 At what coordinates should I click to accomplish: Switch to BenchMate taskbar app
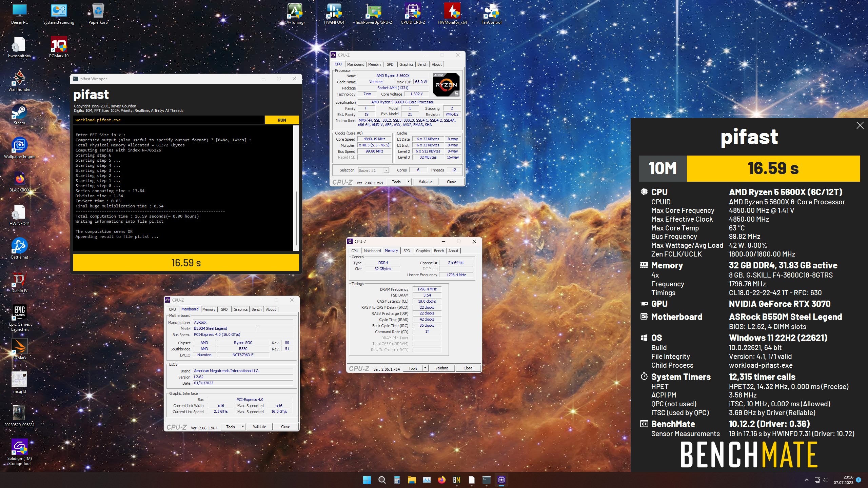coord(456,480)
